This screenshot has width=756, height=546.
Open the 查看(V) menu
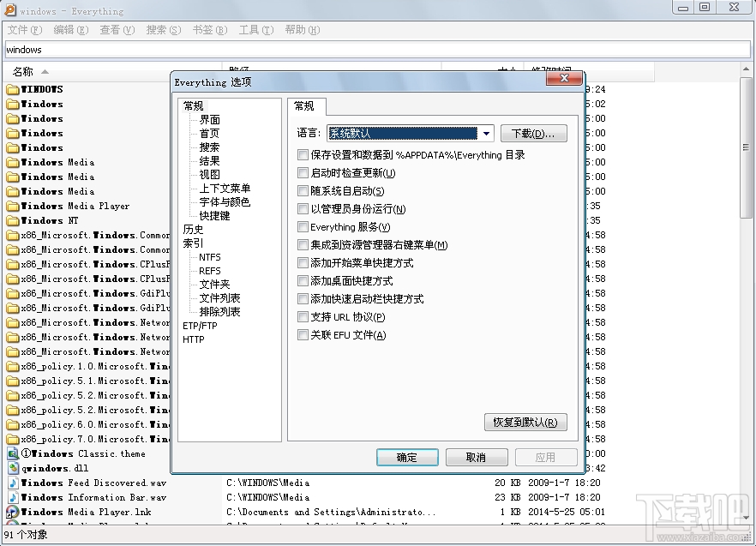[117, 30]
